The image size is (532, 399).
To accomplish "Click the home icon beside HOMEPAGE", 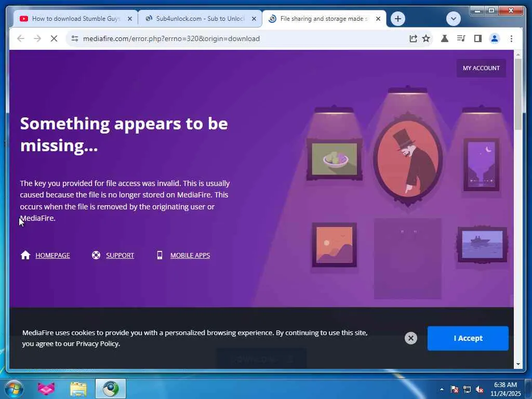I will tap(25, 255).
